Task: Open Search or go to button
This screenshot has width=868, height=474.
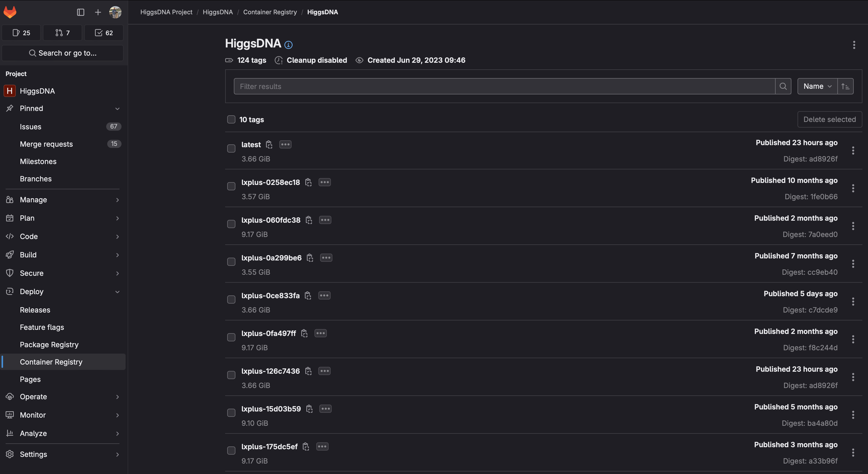Action: click(63, 53)
